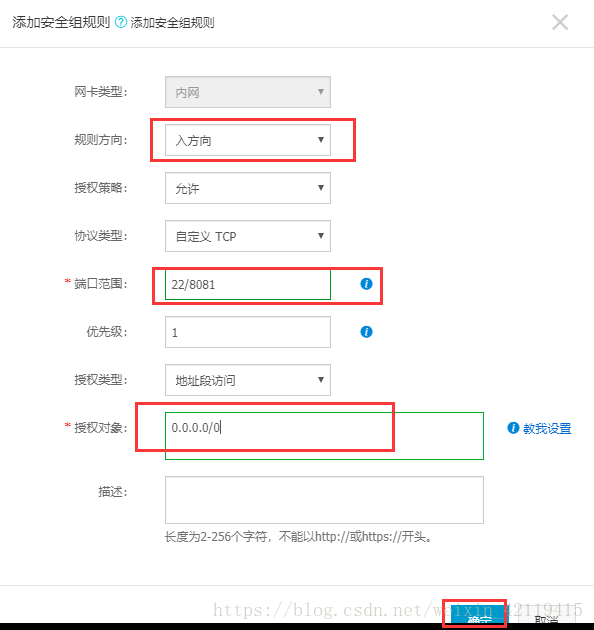Click the 添加安全组规则 help link in header

pyautogui.click(x=172, y=22)
